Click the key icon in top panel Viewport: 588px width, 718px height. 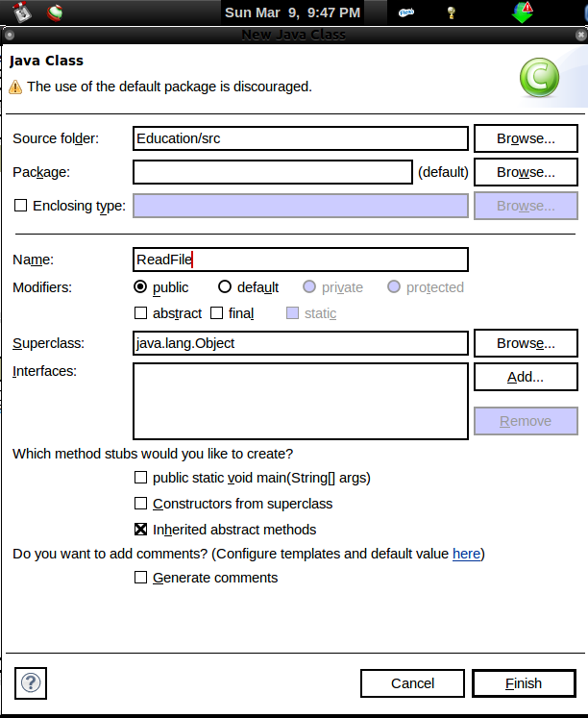point(451,12)
